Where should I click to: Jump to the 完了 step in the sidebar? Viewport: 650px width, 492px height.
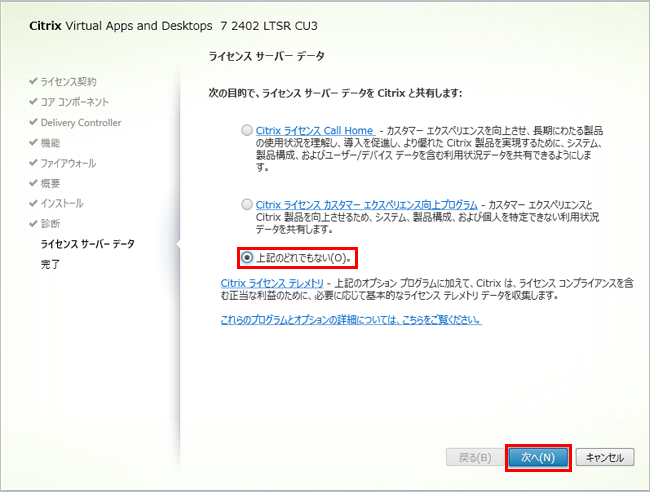click(x=50, y=264)
